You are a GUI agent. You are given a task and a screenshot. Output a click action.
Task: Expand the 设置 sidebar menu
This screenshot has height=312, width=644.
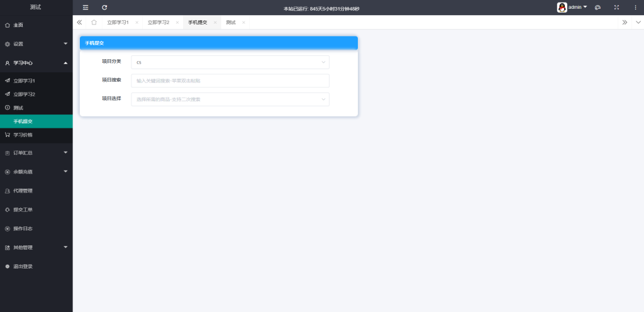36,44
